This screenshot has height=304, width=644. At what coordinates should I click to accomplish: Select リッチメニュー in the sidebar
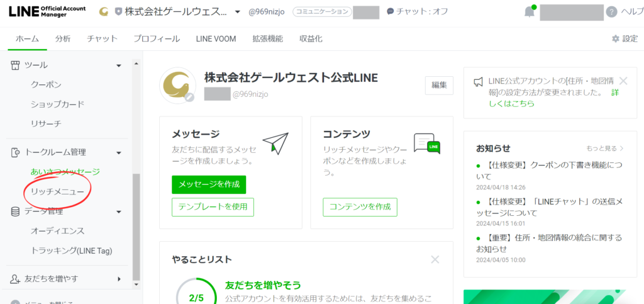click(57, 191)
